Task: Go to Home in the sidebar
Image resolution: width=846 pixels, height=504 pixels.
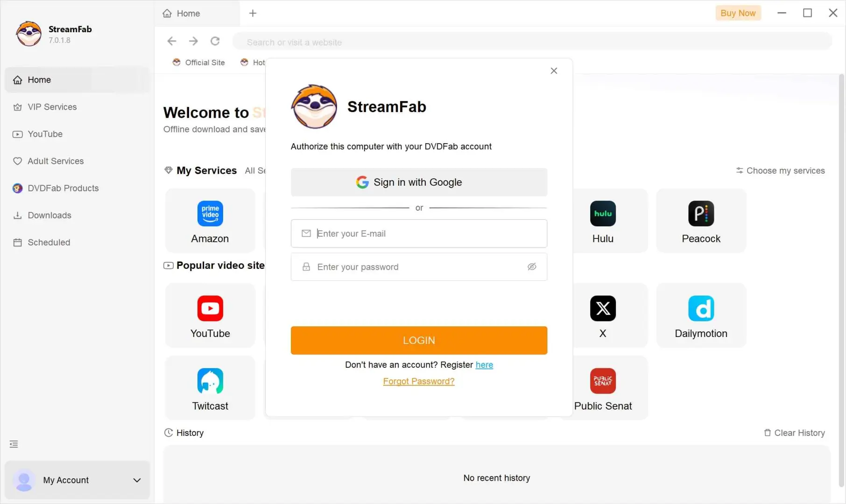Action: click(x=78, y=80)
